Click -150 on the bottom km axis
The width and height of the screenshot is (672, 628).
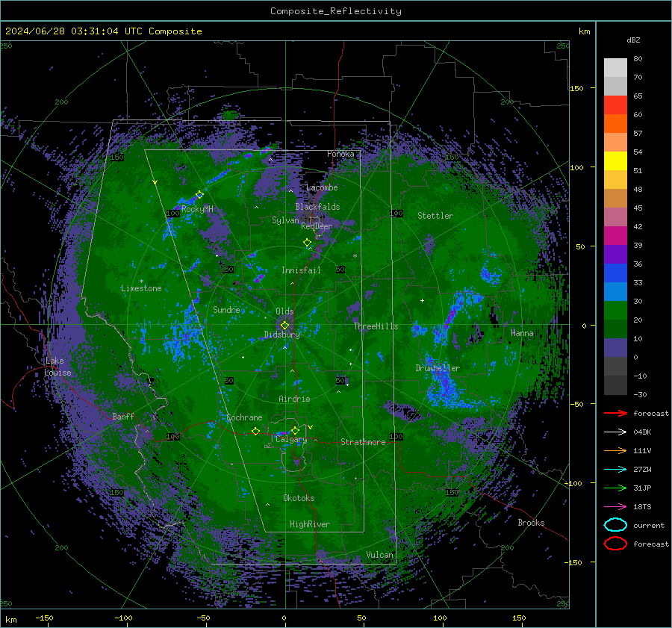coord(44,618)
